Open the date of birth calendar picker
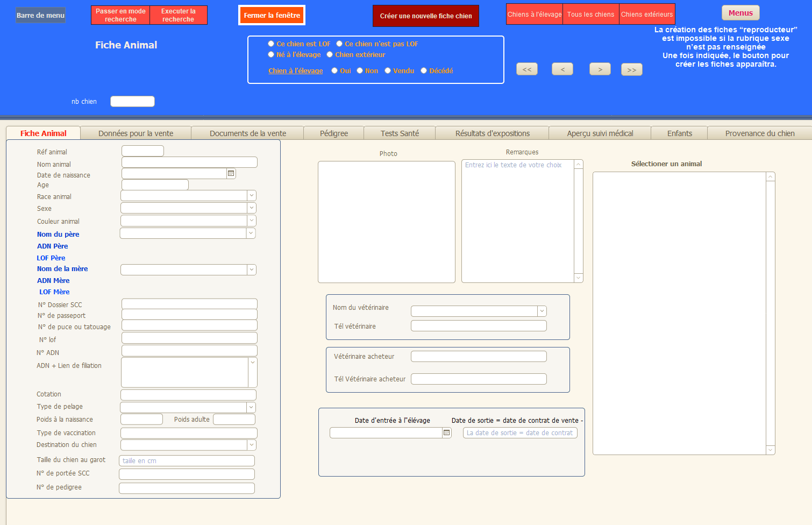 tap(231, 173)
